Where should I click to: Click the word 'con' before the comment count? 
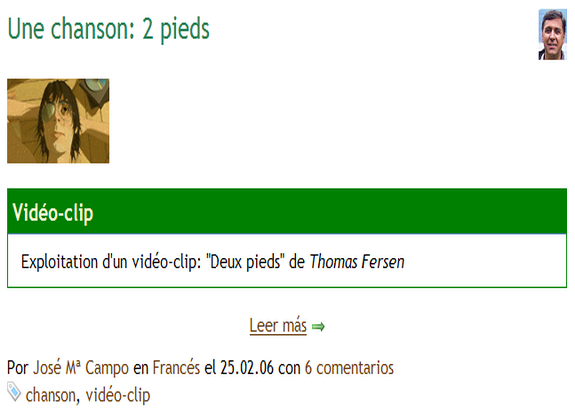pos(289,368)
